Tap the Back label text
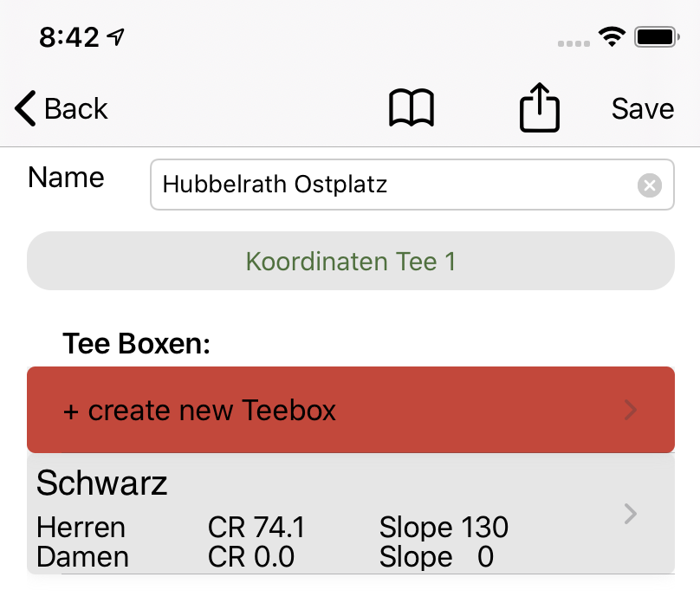Screen dimensions: 700x603 coord(76,109)
